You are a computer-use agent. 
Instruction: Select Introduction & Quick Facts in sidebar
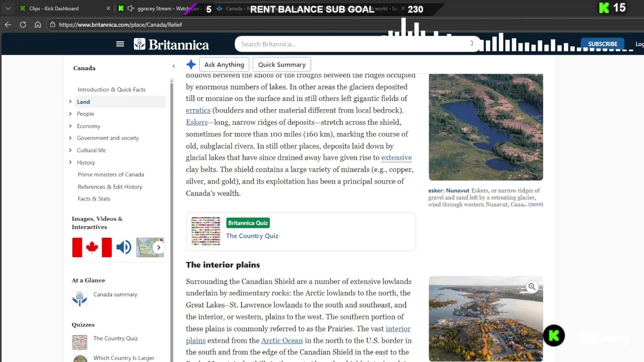click(x=112, y=89)
